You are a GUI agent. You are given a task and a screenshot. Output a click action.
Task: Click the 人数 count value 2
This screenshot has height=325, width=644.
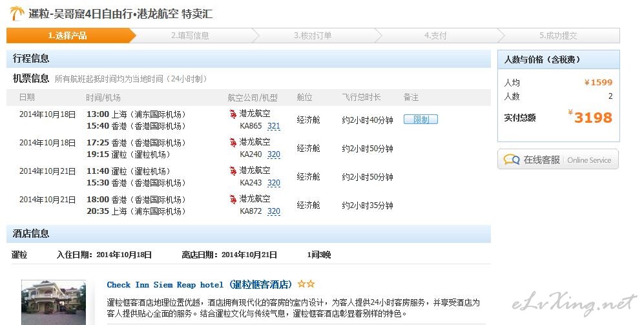[610, 96]
